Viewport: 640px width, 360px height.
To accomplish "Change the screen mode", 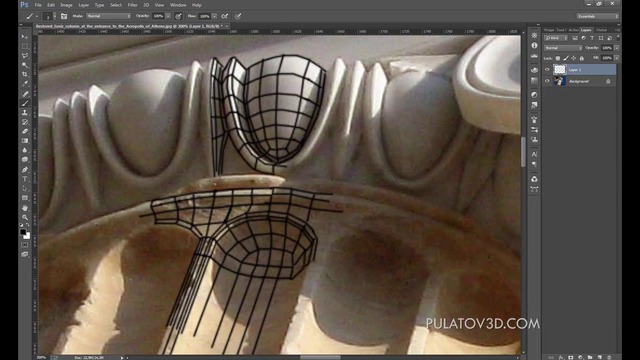I will coord(25,254).
